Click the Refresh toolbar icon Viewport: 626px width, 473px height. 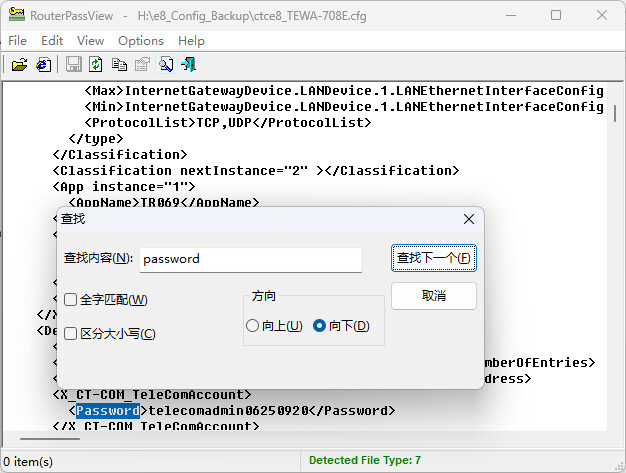point(96,64)
